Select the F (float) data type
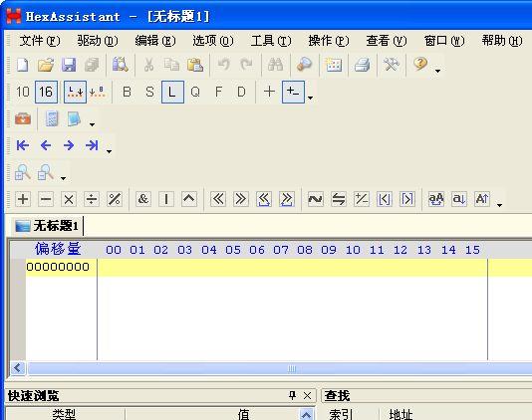 (218, 92)
